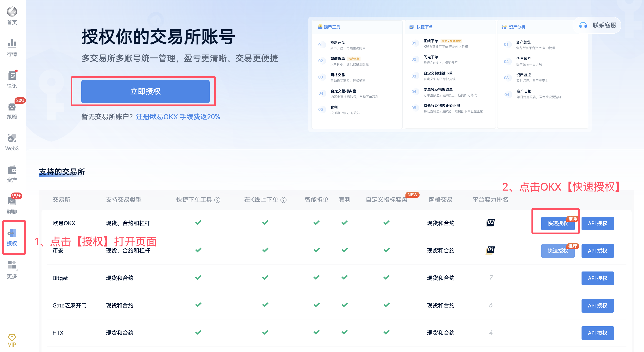Click the help icon beside 快捷下单工具

(x=218, y=200)
